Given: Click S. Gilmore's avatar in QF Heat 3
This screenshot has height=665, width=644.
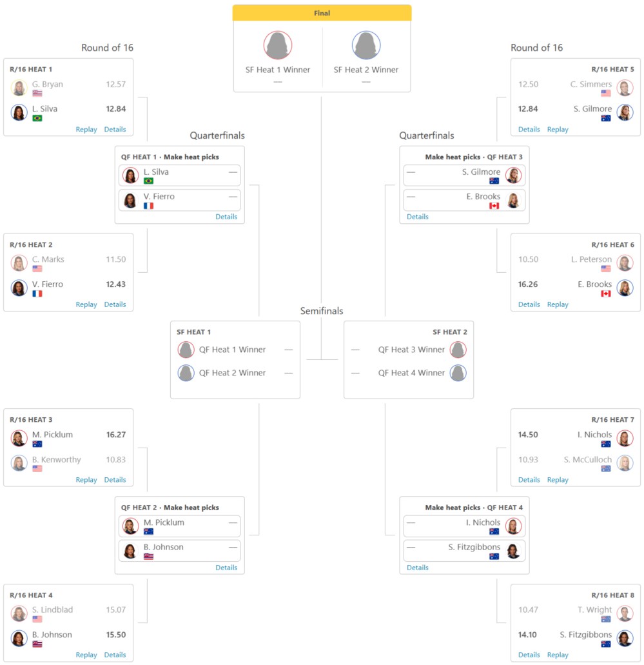Looking at the screenshot, I should point(513,175).
